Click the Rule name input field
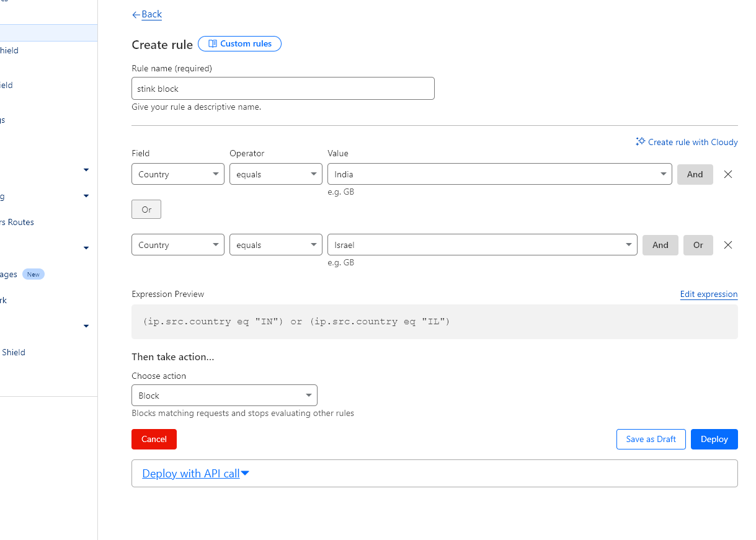This screenshot has width=756, height=540. (x=283, y=89)
